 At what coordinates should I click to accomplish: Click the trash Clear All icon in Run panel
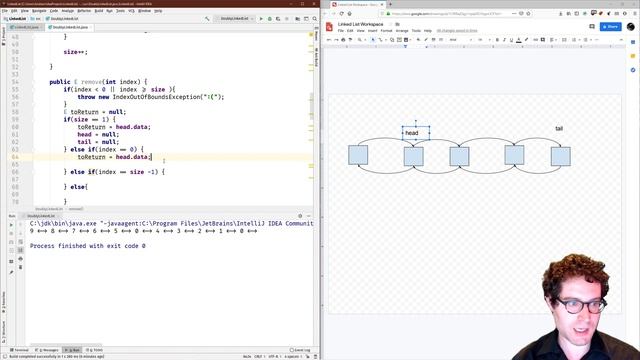tap(20, 267)
